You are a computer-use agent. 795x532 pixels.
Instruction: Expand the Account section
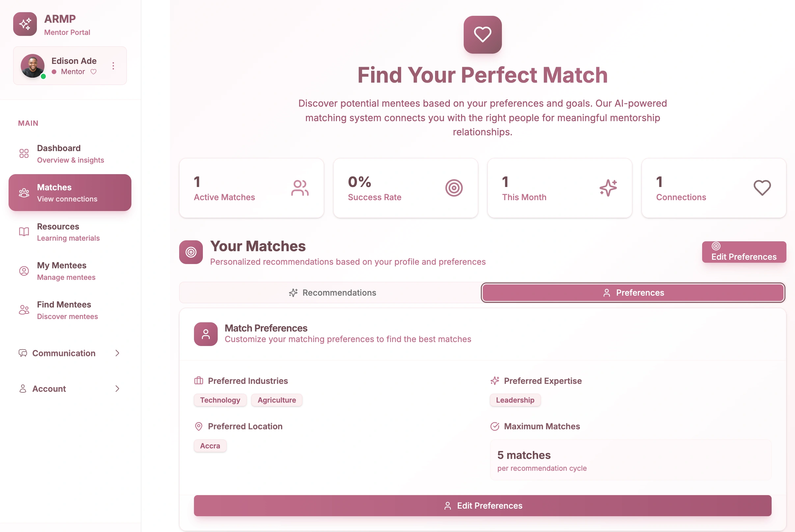[x=69, y=389]
